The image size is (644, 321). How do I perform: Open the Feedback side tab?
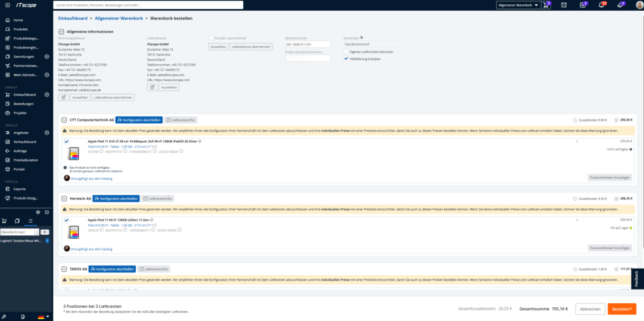638,279
